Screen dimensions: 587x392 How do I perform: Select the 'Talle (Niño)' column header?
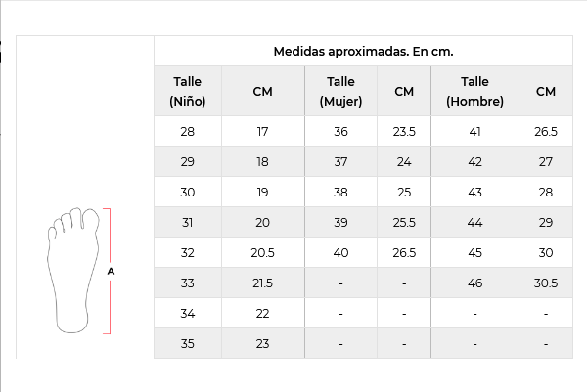point(188,91)
